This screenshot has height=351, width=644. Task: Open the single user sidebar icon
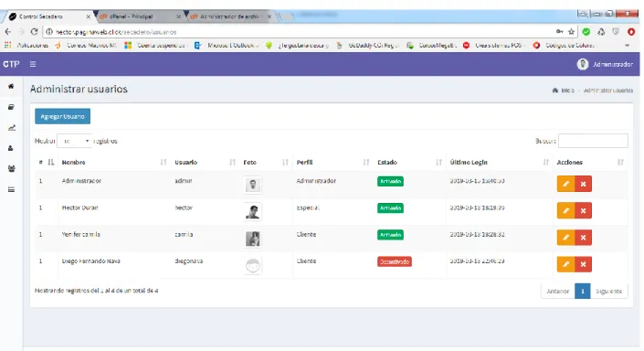(x=11, y=148)
